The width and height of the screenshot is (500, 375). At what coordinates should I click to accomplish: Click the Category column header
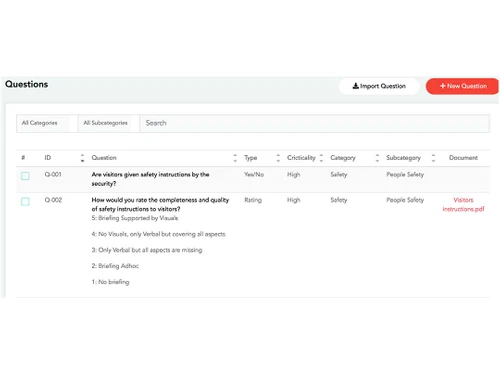(343, 158)
